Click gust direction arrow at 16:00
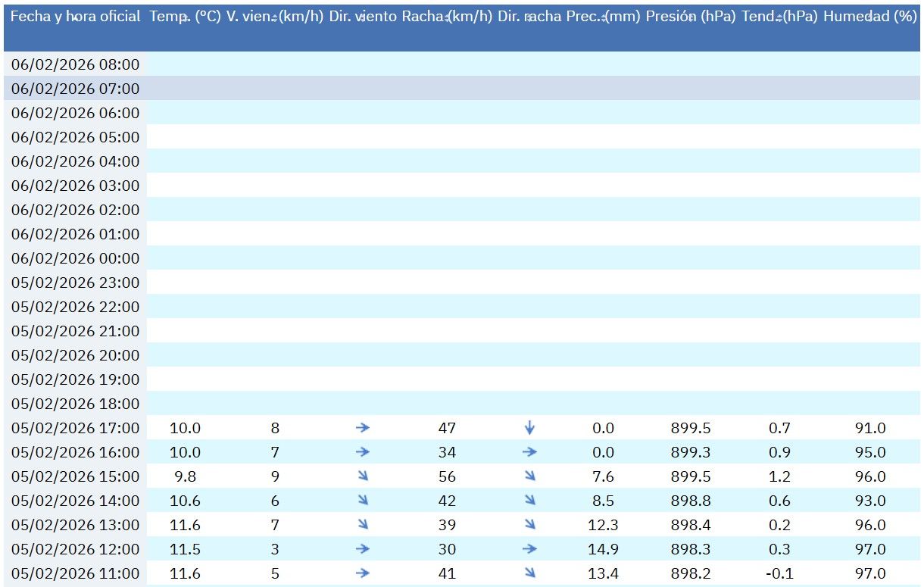924x587 pixels. pos(529,452)
